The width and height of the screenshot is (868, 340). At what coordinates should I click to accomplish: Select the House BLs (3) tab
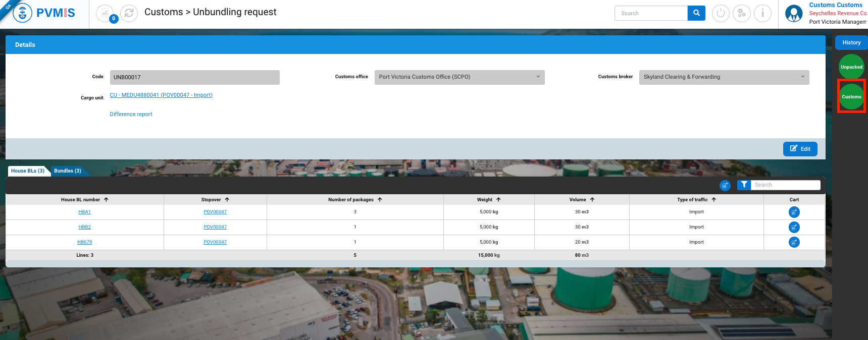(x=28, y=171)
